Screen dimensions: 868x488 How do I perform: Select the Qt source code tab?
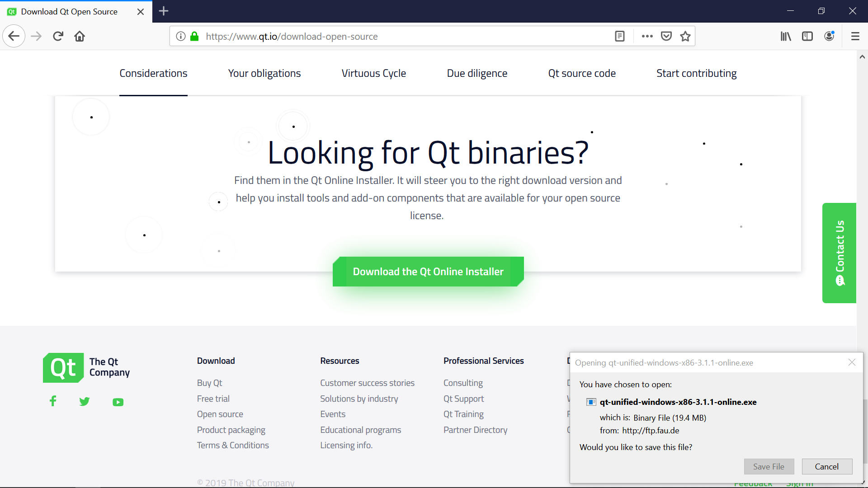pos(582,73)
